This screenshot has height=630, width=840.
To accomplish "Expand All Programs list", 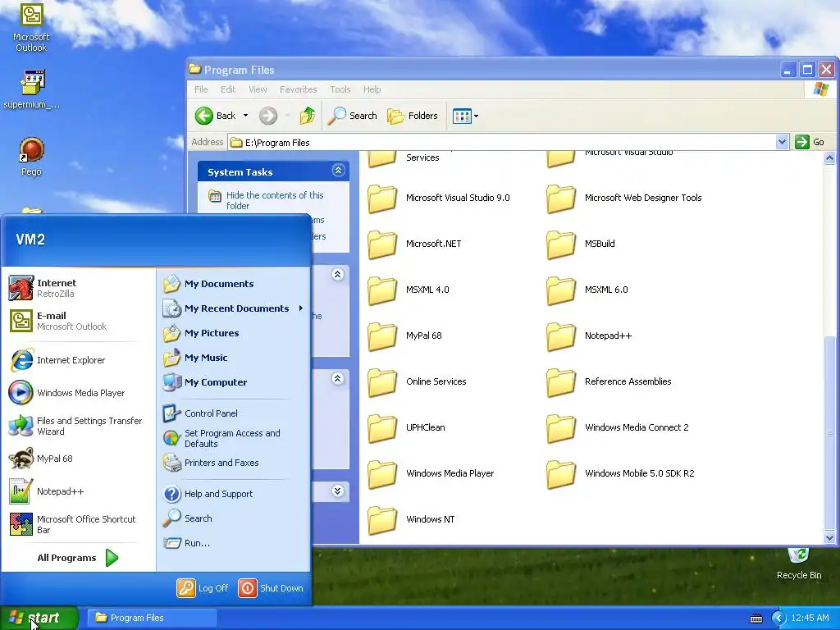I will (78, 558).
